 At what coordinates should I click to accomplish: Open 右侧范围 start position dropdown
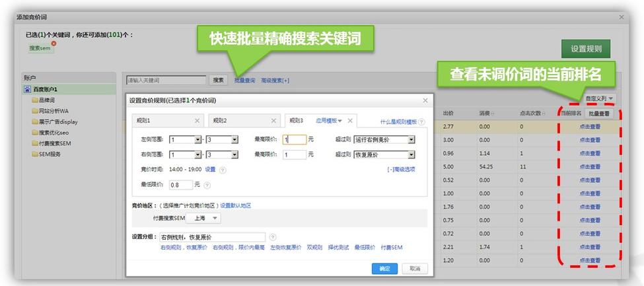point(197,155)
